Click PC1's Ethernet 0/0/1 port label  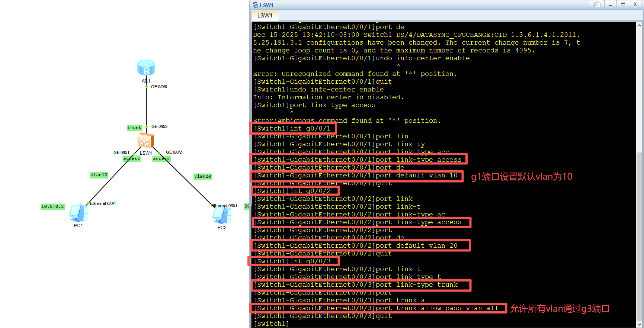(103, 203)
